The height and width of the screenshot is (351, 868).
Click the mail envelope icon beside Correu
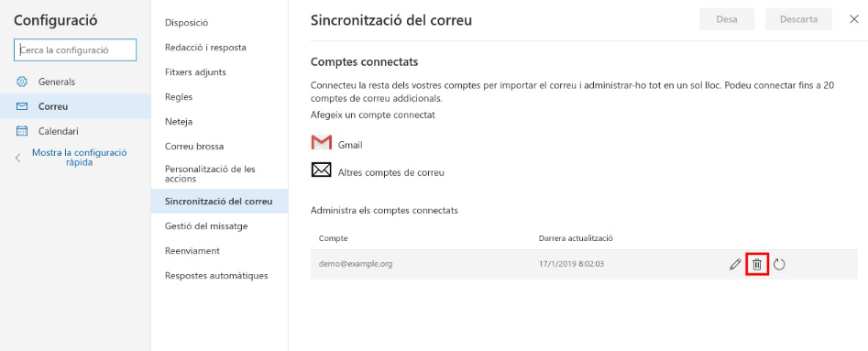point(22,106)
